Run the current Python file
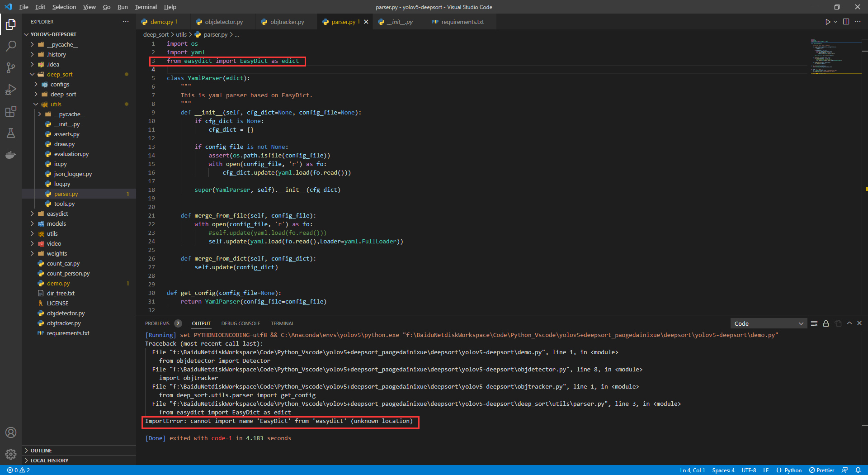This screenshot has height=475, width=868. [827, 21]
